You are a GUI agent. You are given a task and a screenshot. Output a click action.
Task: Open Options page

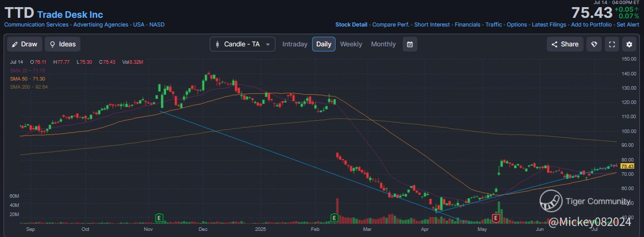517,24
